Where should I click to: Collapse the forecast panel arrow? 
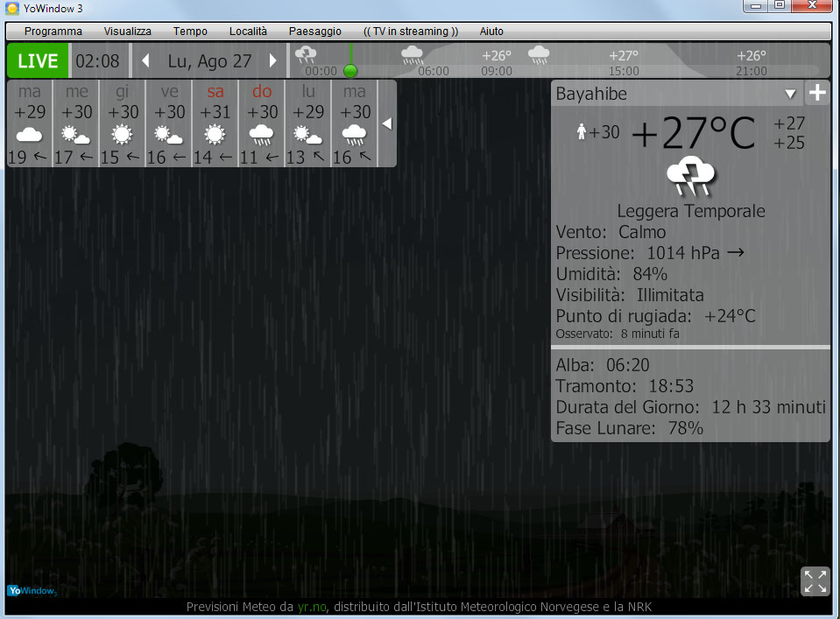click(x=387, y=124)
